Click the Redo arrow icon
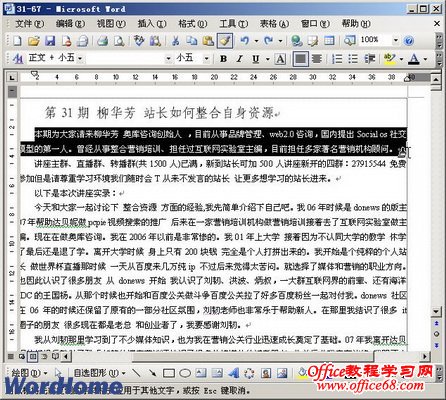The image size is (446, 400). pos(269,41)
